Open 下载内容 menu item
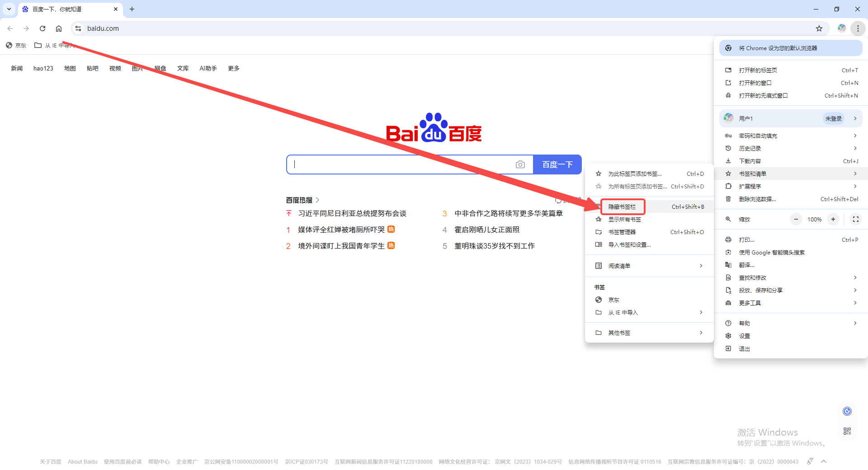 (x=791, y=161)
